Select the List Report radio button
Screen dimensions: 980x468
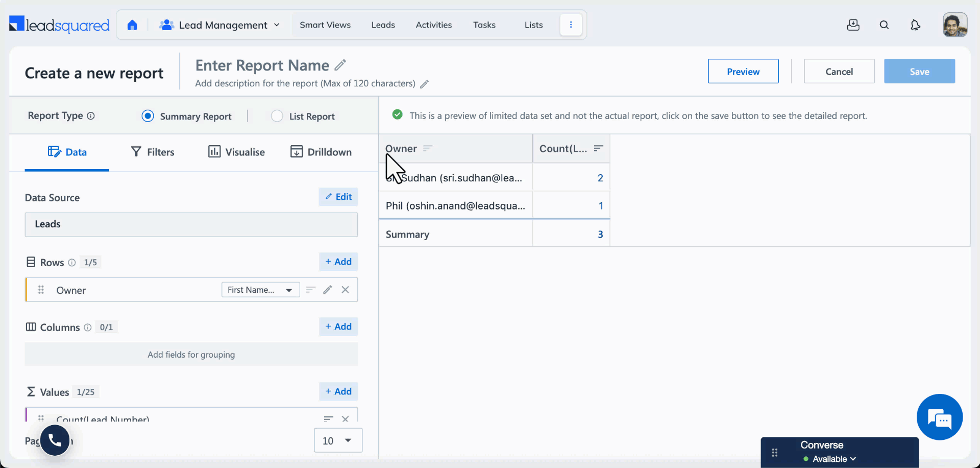(x=277, y=116)
